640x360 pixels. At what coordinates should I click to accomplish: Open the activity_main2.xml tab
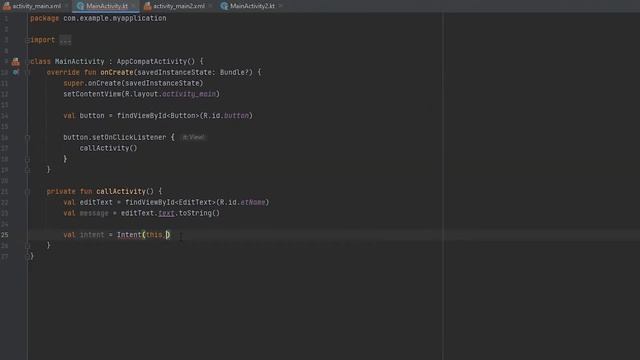click(179, 6)
